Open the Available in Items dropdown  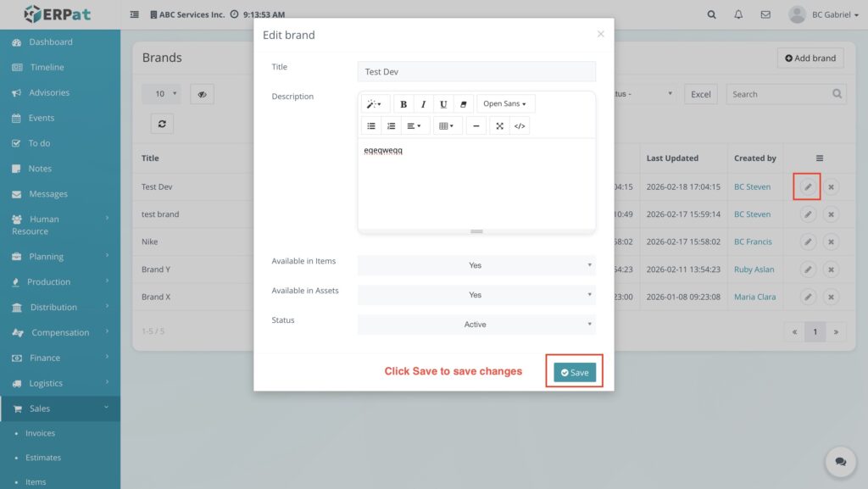pyautogui.click(x=476, y=265)
